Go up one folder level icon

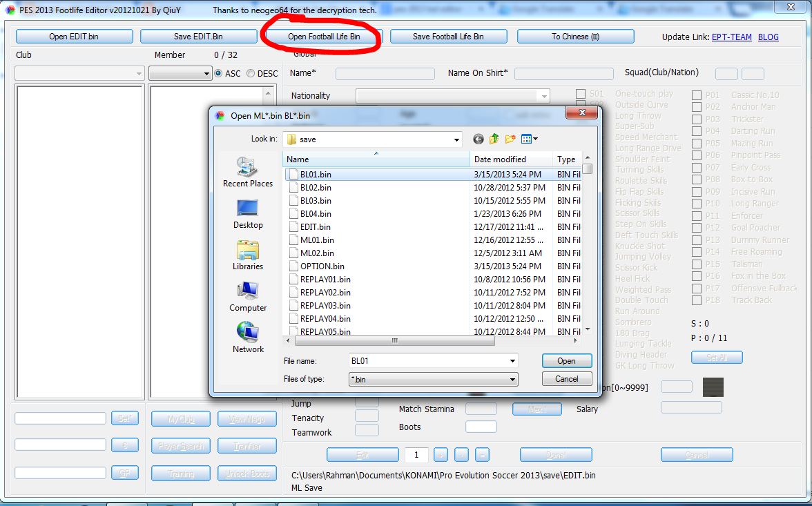pos(494,139)
